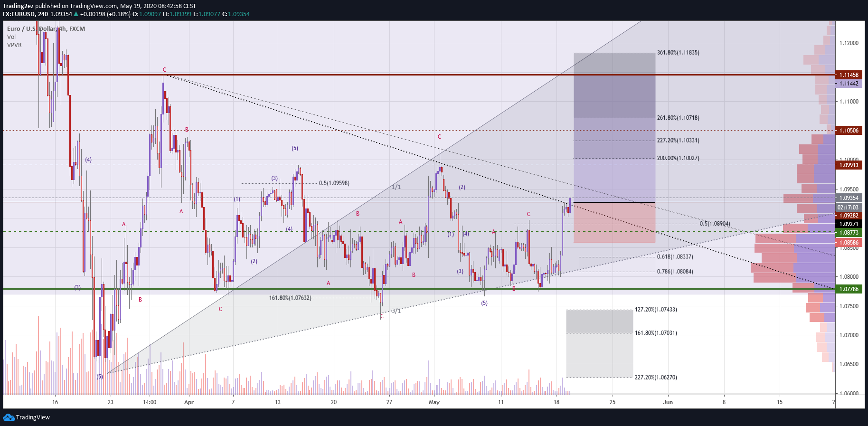Screen dimensions: 868x426
Task: Select the 227.20%(1.10331) Fibonacci label
Action: [x=678, y=141]
